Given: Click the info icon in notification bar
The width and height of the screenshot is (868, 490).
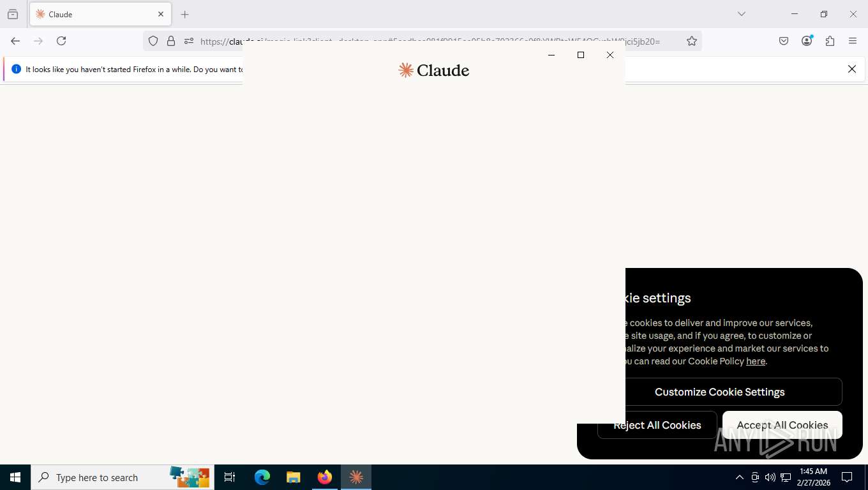Looking at the screenshot, I should pyautogui.click(x=17, y=69).
